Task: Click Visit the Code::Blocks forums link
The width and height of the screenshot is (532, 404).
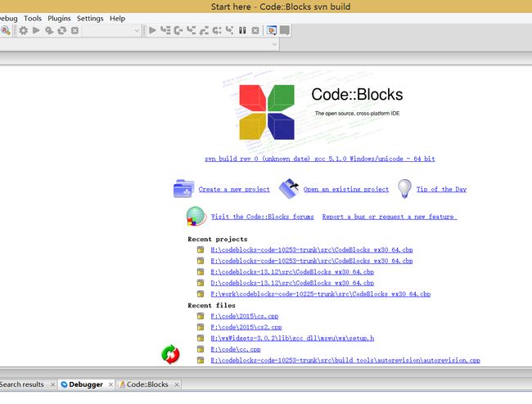Action: pos(262,217)
